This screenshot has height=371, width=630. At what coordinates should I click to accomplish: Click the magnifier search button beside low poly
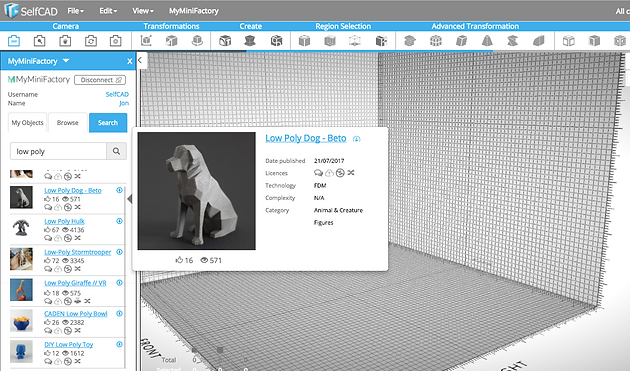point(117,151)
